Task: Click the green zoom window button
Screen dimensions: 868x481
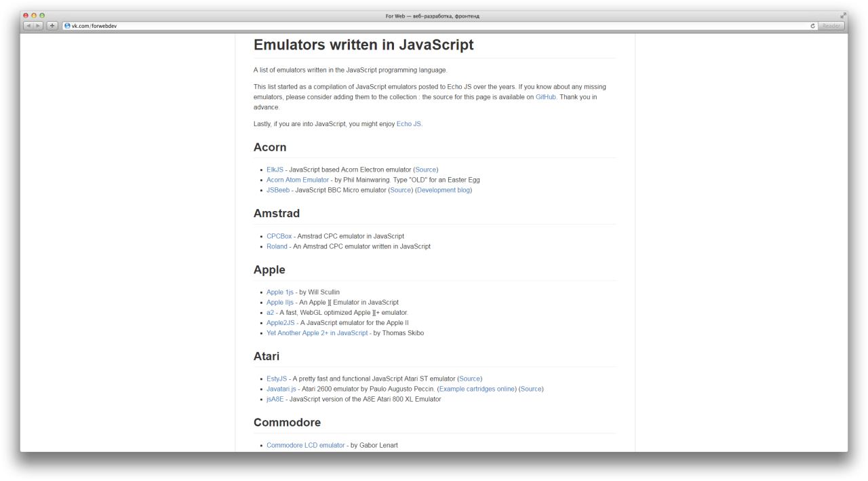Action: [x=42, y=16]
